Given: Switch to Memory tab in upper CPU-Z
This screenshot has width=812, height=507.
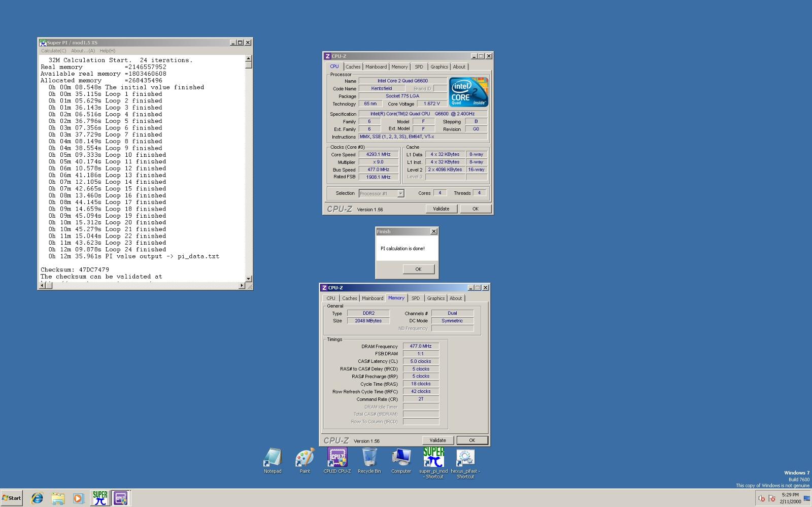Looking at the screenshot, I should (399, 67).
